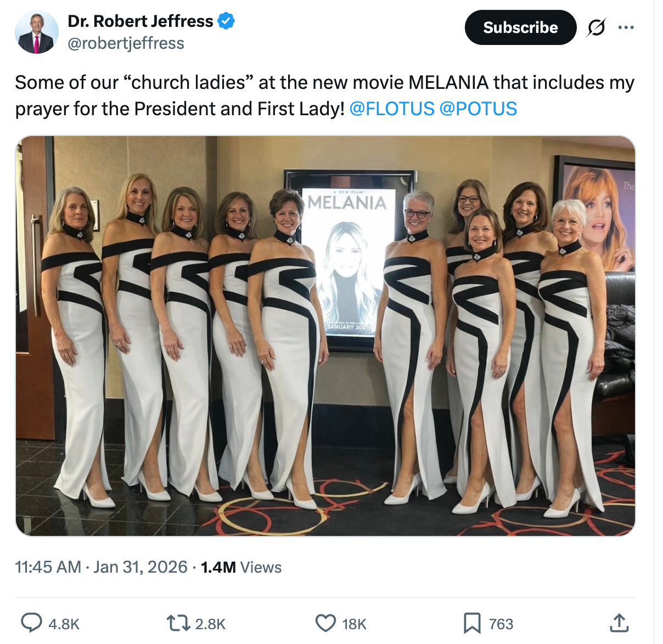Bookmark this post with bookmark icon
Image resolution: width=663 pixels, height=644 pixels.
(x=472, y=623)
